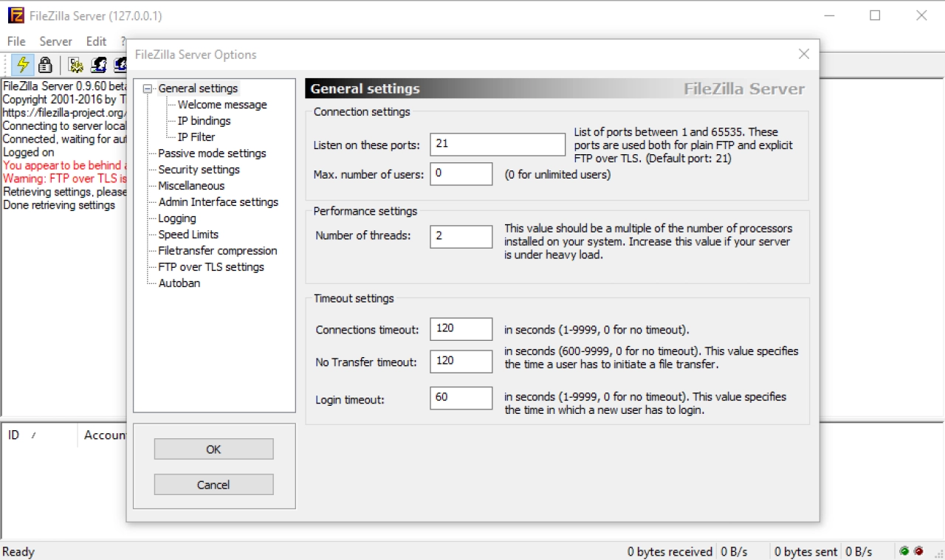Screen dimensions: 945x560
Task: Click the 'Performance settings' group label
Action: click(x=365, y=211)
